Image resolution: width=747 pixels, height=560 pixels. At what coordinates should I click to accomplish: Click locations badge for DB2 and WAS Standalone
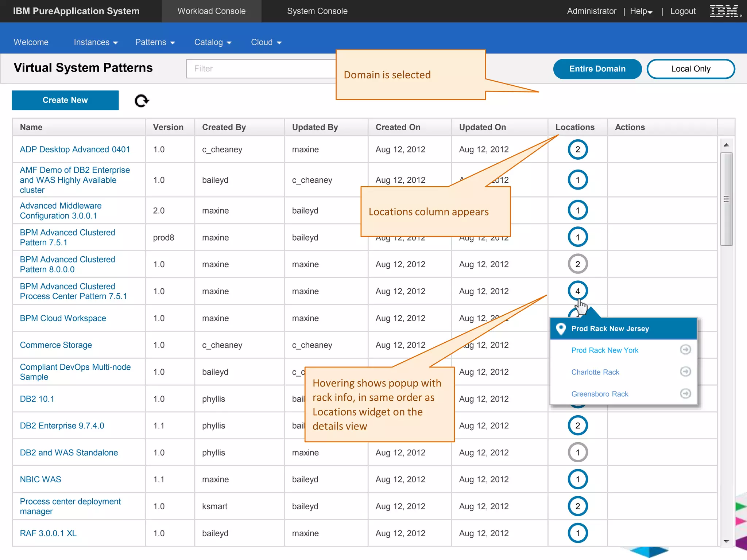578,452
